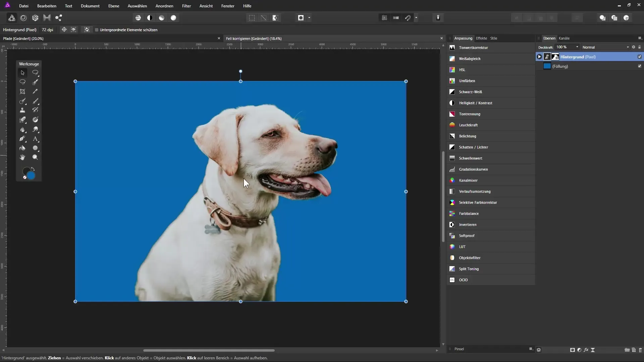The height and width of the screenshot is (362, 644).
Task: Swap primary and secondary colors arrow
Action: click(x=33, y=169)
